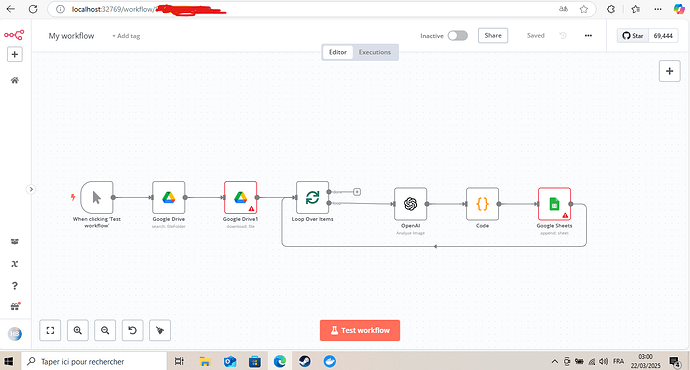Image resolution: width=690 pixels, height=370 pixels.
Task: Select the Loop Over Items node
Action: pos(312,197)
